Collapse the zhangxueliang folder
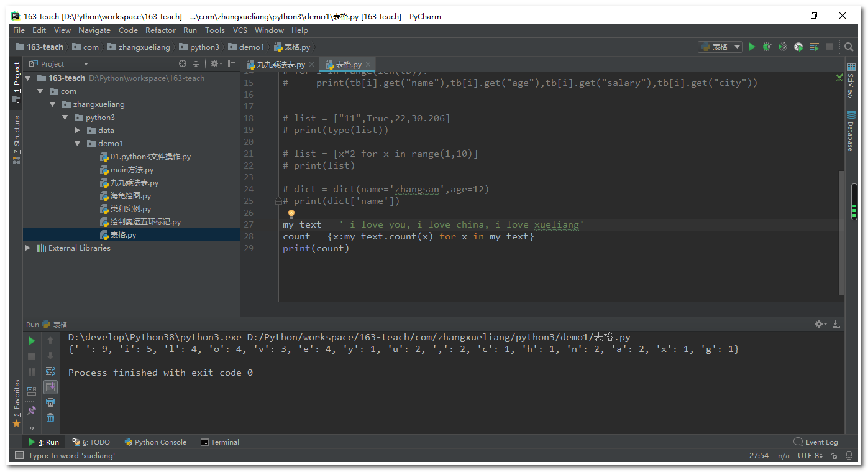868x472 pixels. (x=53, y=104)
